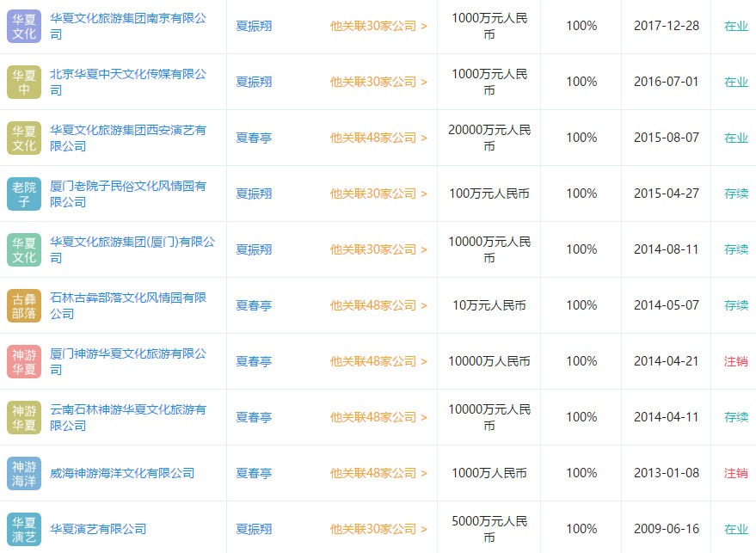Click the logo badge beside 华夏文化旅游集团西安演艺有限公司
756x553 pixels.
24,138
